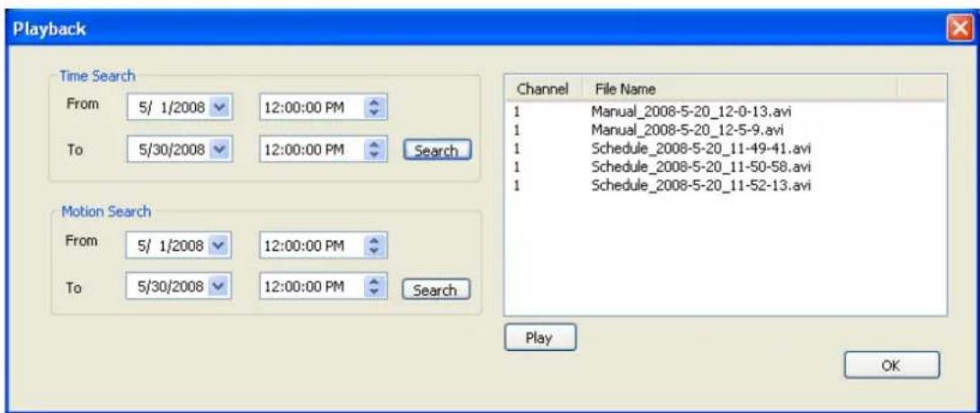
Task: Click channel 1 cell of Schedule_2008-5-20_11-52-13.avi row
Action: (x=517, y=185)
